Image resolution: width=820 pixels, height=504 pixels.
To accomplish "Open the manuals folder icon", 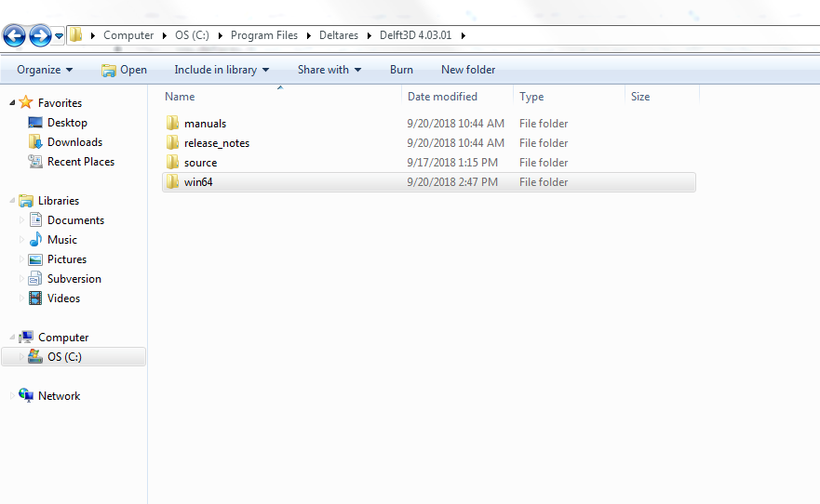I will [x=172, y=124].
